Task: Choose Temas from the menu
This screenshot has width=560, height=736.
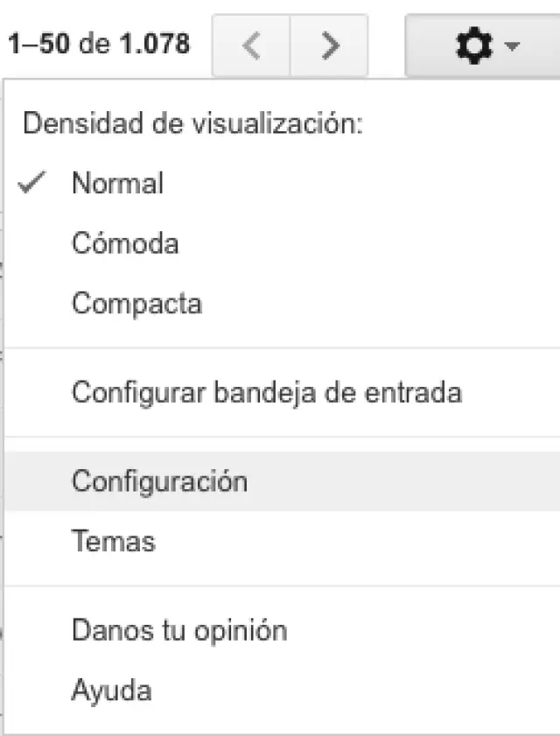Action: [114, 541]
